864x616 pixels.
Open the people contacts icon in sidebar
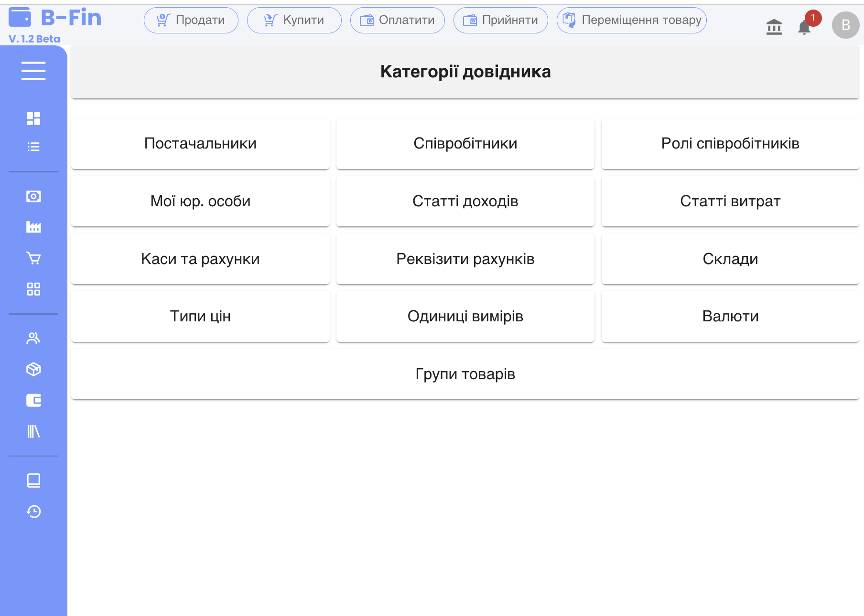33,338
